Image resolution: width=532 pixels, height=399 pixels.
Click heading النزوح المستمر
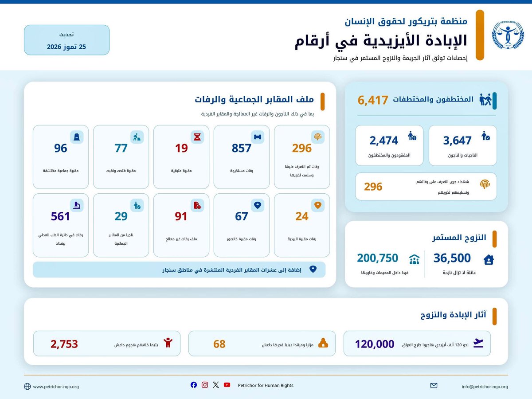[459, 238]
